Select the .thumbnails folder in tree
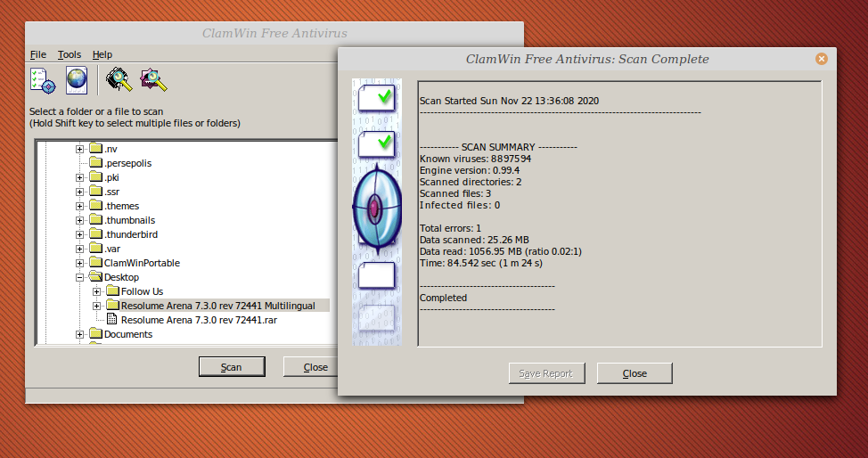Image resolution: width=868 pixels, height=458 pixels. (130, 220)
